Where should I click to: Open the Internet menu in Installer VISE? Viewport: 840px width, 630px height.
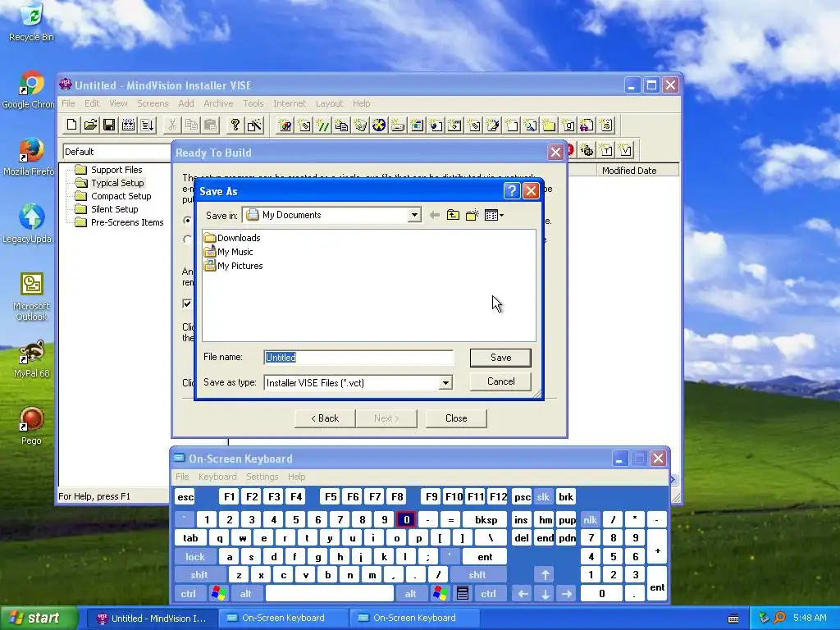coord(290,103)
